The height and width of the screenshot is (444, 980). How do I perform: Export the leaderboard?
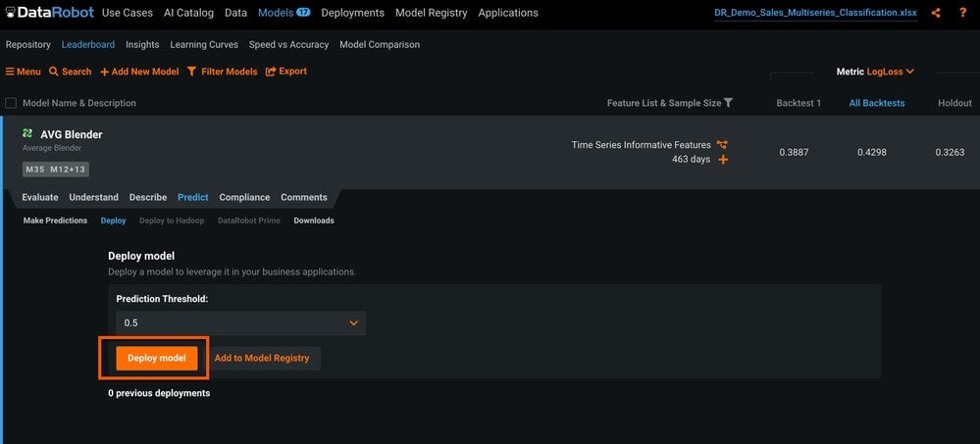[286, 72]
